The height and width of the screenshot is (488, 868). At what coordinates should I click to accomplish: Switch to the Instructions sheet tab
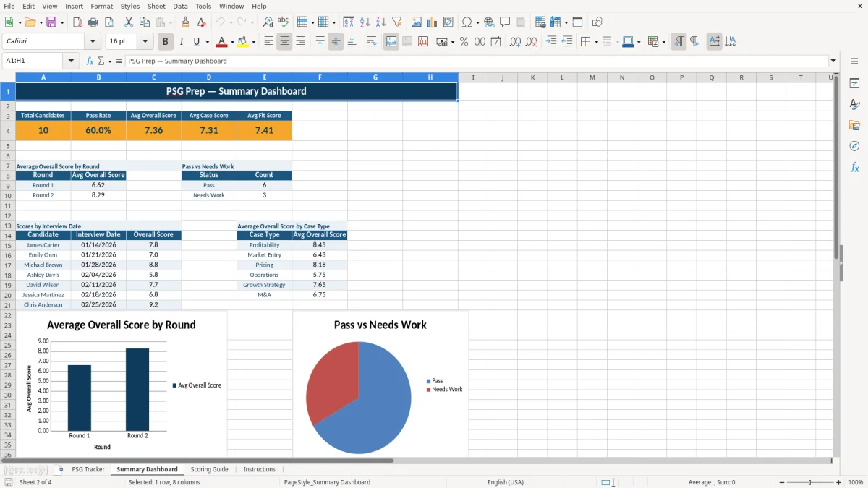260,469
